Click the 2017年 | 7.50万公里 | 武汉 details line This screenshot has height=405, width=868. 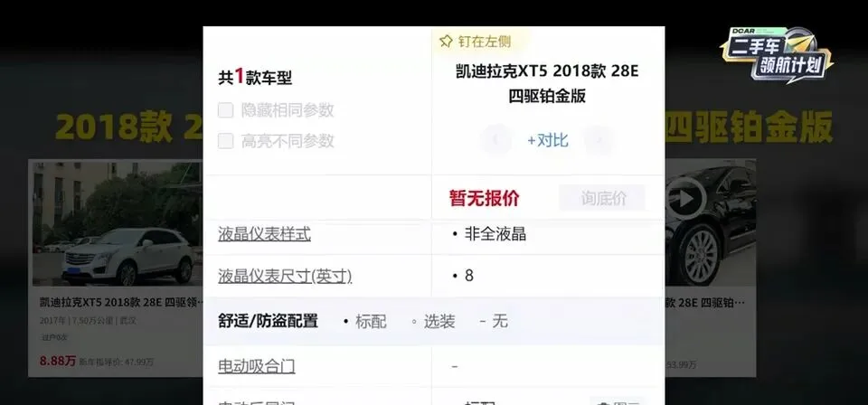[x=88, y=320]
